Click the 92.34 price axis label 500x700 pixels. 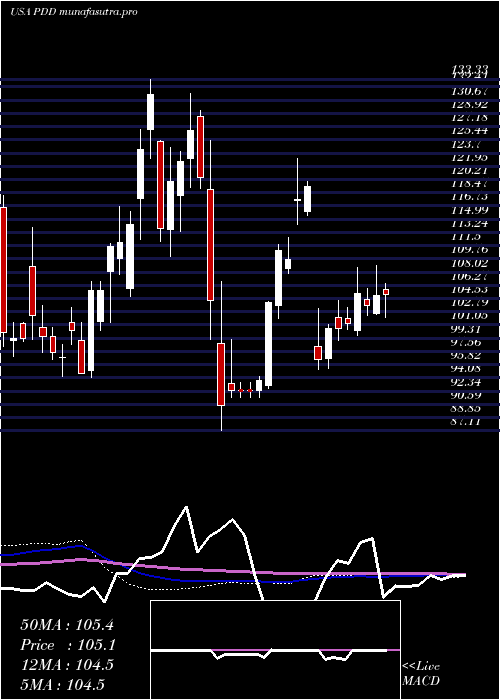[x=467, y=382]
